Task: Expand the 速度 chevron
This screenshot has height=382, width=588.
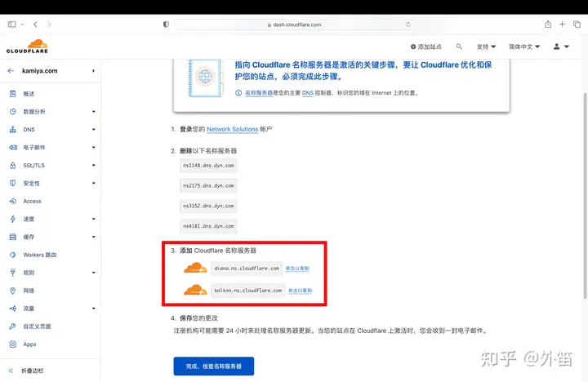Action: 93,219
